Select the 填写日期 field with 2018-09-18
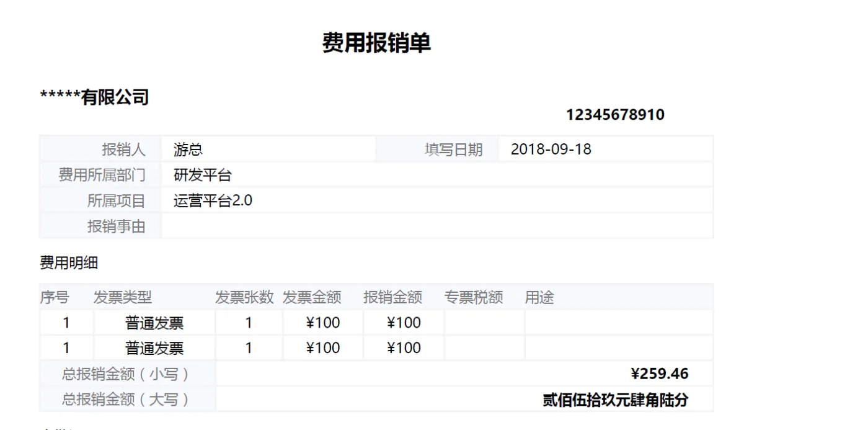This screenshot has height=430, width=868. [x=604, y=150]
